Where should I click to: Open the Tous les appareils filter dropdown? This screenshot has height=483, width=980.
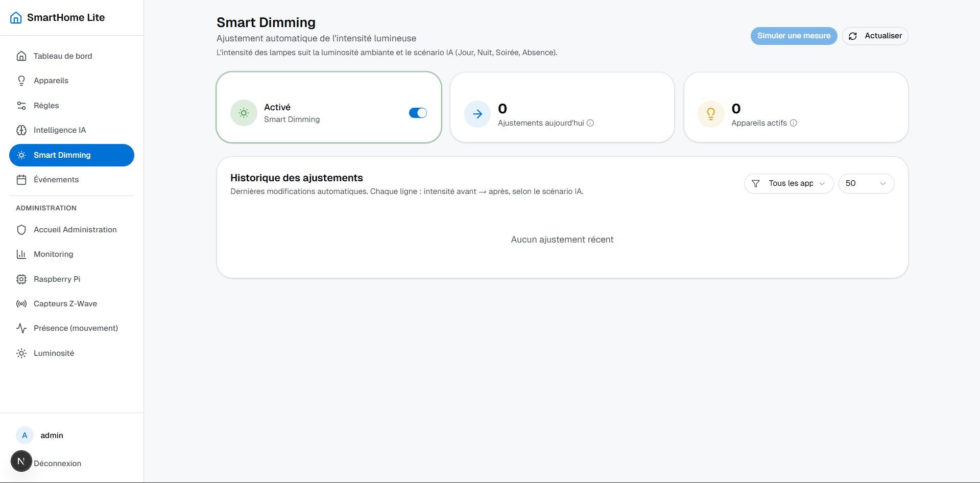[788, 183]
